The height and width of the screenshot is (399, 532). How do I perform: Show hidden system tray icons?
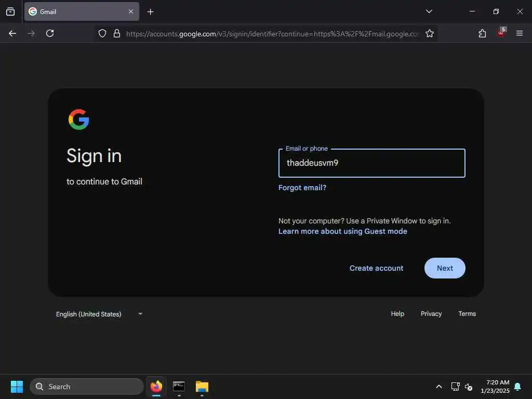pyautogui.click(x=438, y=387)
